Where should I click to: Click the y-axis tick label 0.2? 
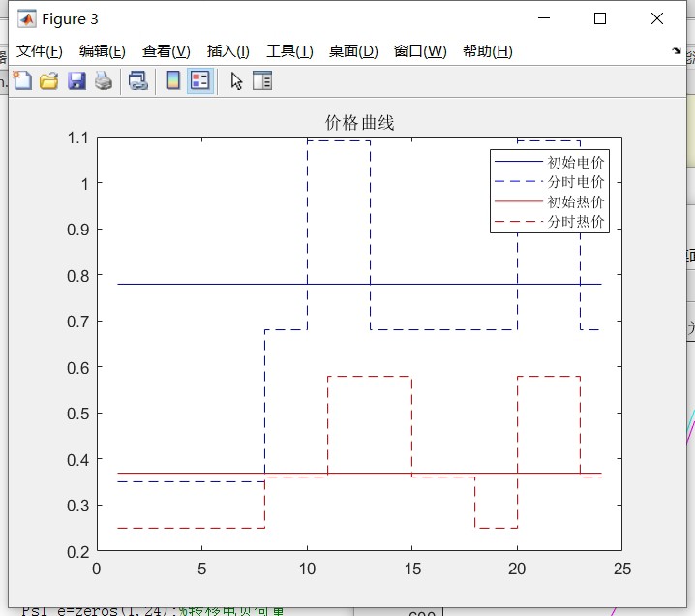(78, 553)
